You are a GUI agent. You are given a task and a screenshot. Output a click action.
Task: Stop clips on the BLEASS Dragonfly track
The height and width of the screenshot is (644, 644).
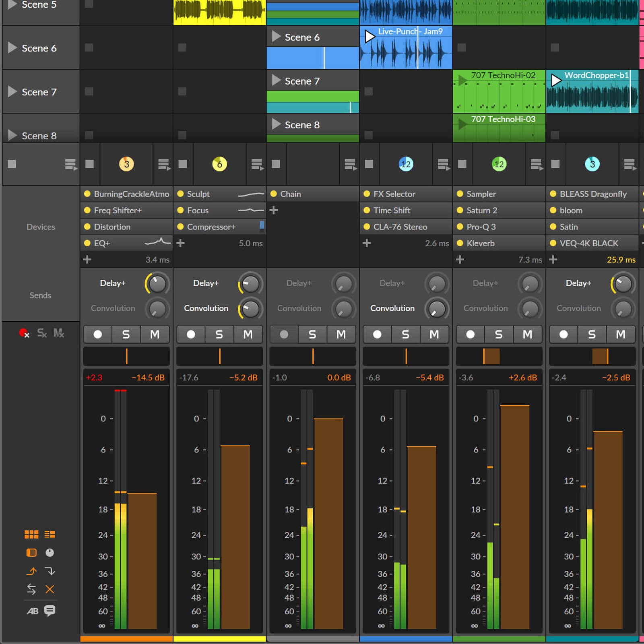point(555,164)
